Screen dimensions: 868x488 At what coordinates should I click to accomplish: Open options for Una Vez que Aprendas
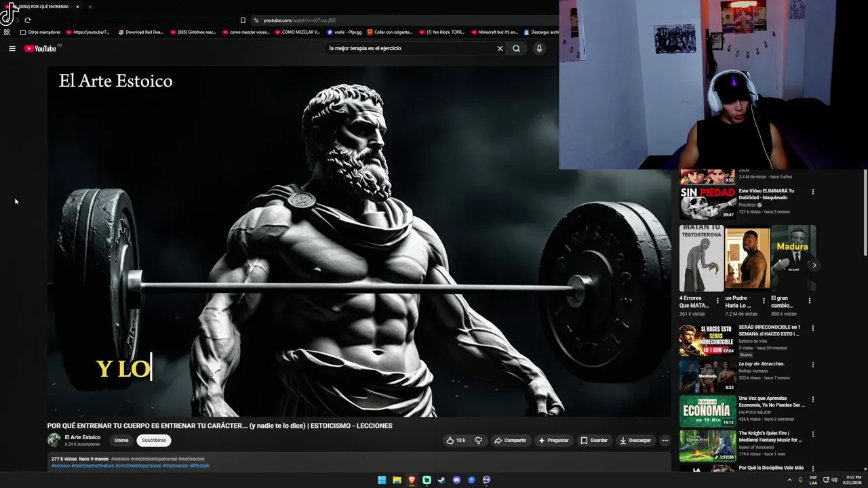[812, 399]
